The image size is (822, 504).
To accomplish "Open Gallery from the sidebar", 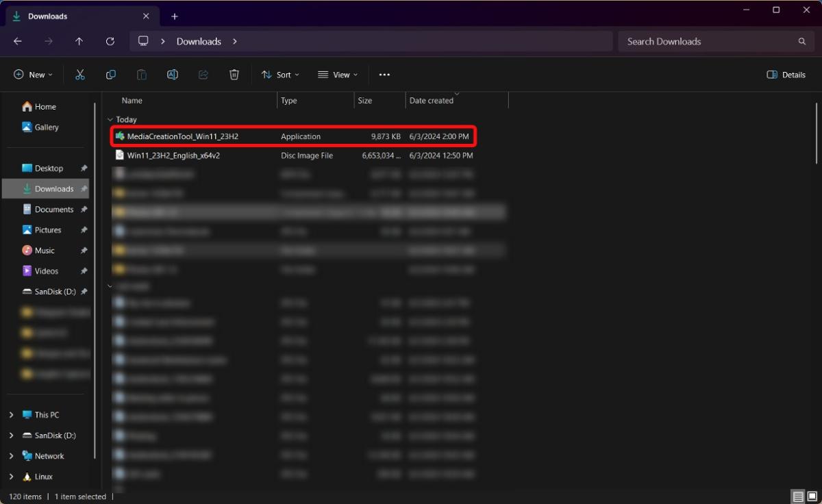I will pyautogui.click(x=47, y=127).
